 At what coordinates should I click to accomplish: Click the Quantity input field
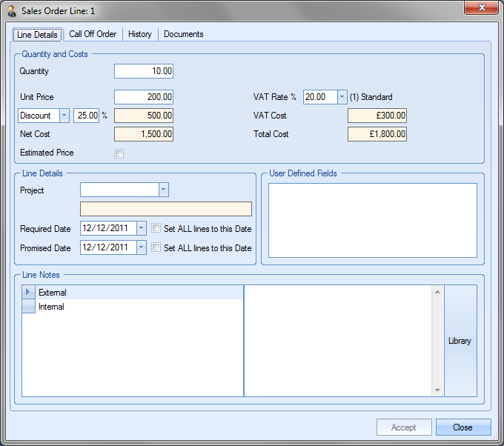pyautogui.click(x=143, y=72)
